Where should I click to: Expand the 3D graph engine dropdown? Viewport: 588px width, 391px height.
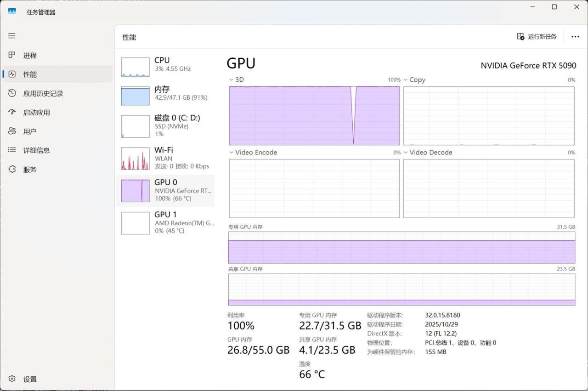[231, 80]
